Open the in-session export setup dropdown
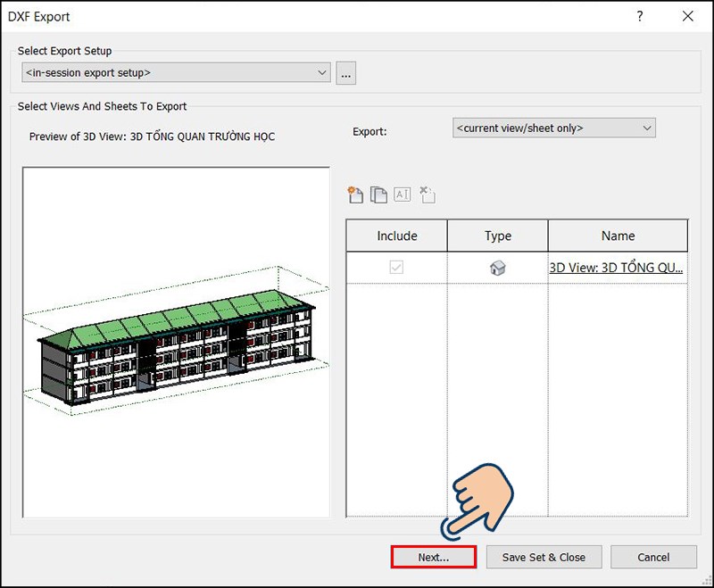The height and width of the screenshot is (588, 714). pyautogui.click(x=176, y=73)
